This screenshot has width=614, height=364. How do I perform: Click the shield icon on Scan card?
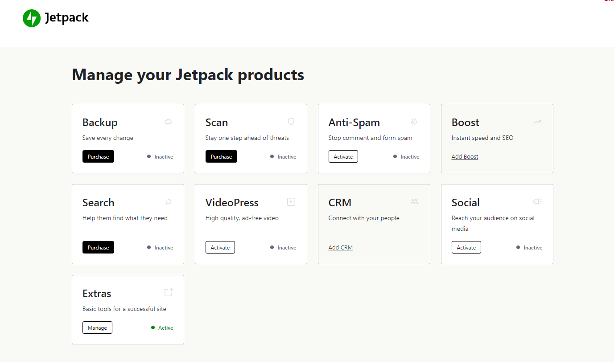coord(291,121)
